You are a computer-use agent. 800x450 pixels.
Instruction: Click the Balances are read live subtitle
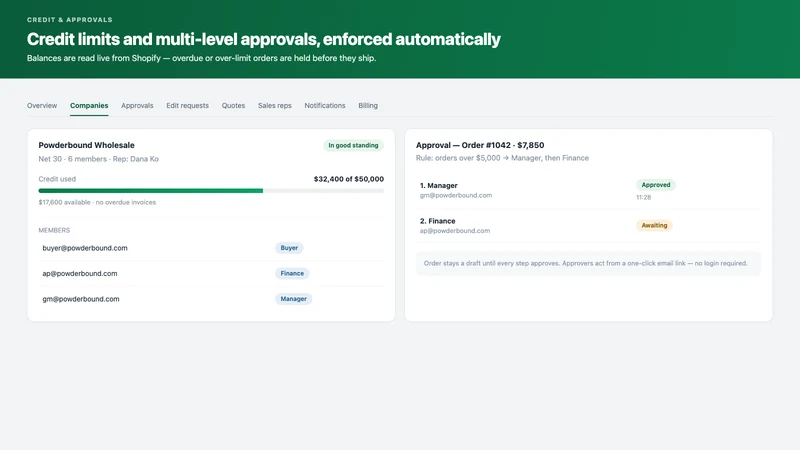point(202,58)
